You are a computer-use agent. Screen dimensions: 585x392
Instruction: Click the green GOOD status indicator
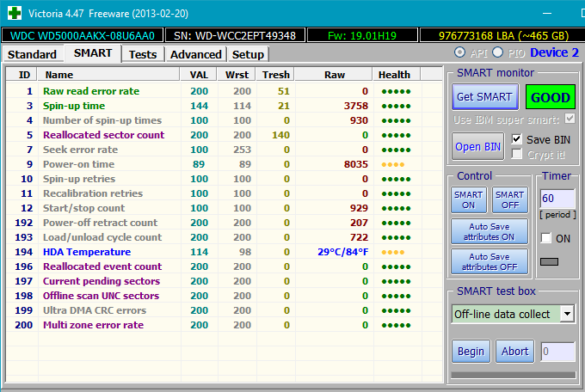pyautogui.click(x=551, y=97)
